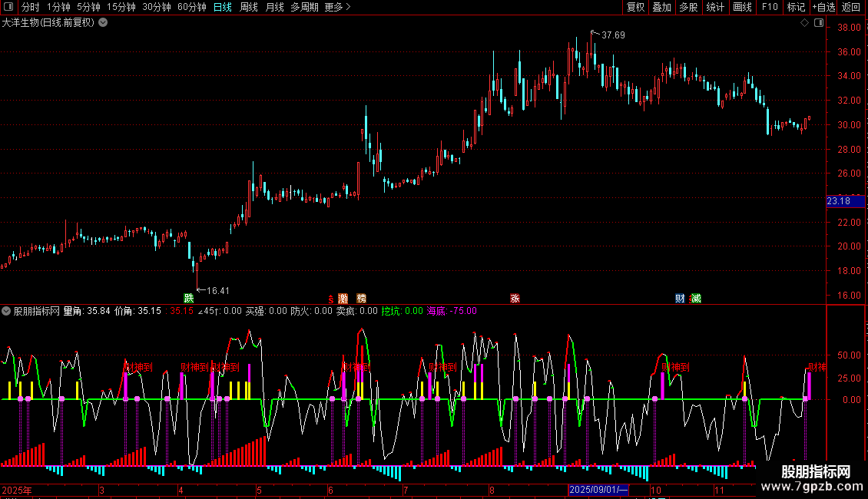Expand indicator menu beside 股朋指标网

click(6, 311)
